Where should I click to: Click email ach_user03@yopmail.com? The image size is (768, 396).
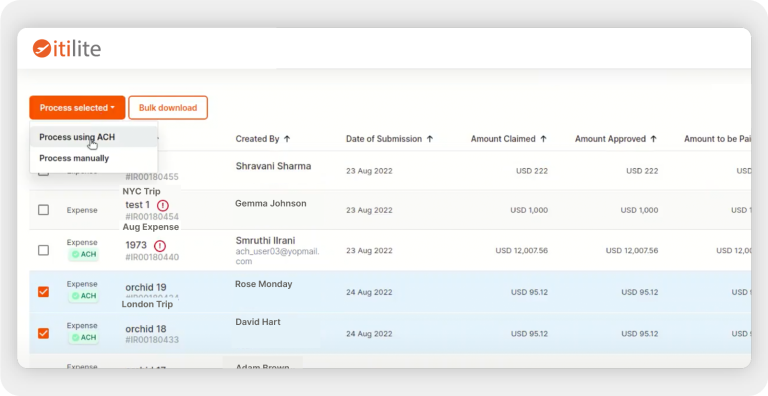tap(277, 256)
